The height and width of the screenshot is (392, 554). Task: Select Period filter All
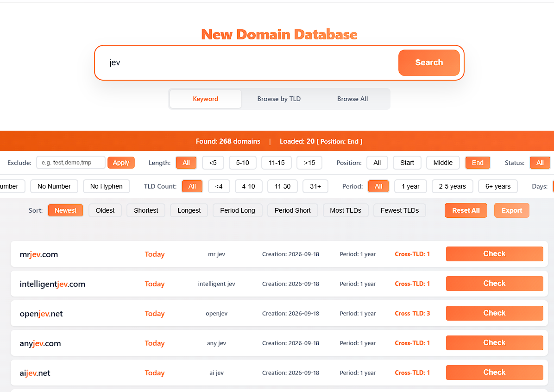coord(378,186)
